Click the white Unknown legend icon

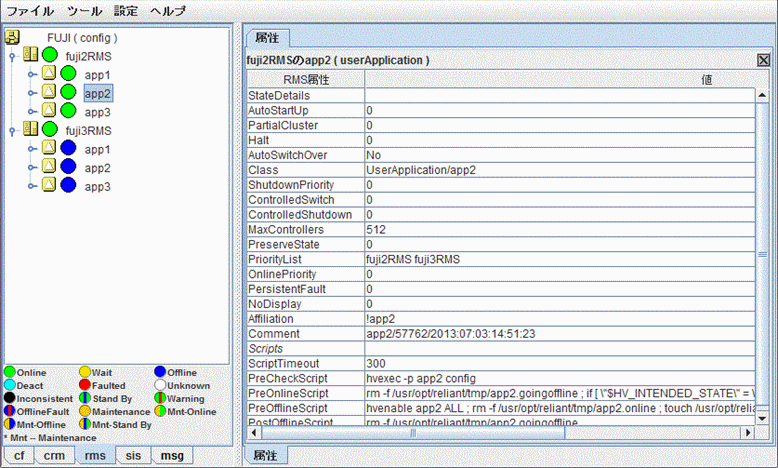point(160,385)
